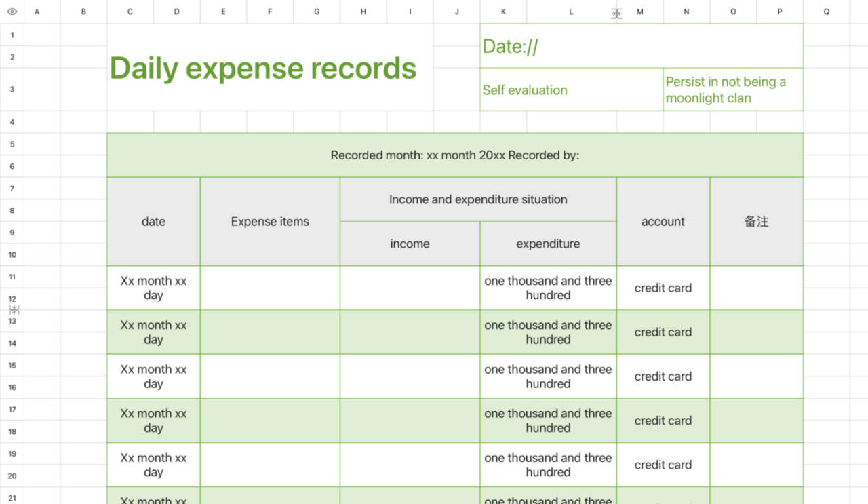This screenshot has width=868, height=504.
Task: Click 'Xx month xx day' in row 19
Action: point(153,465)
